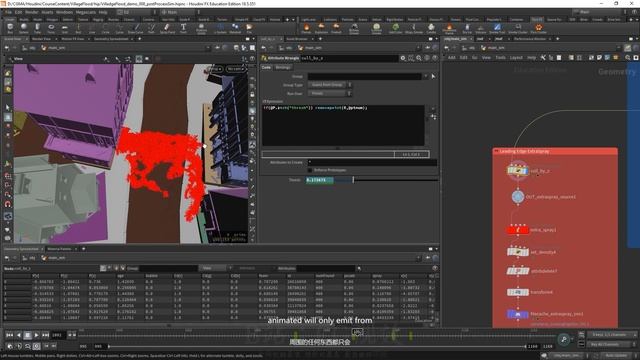Switch to the Performance Monitor tab
Screen dimensions: 640x360
tap(530, 39)
